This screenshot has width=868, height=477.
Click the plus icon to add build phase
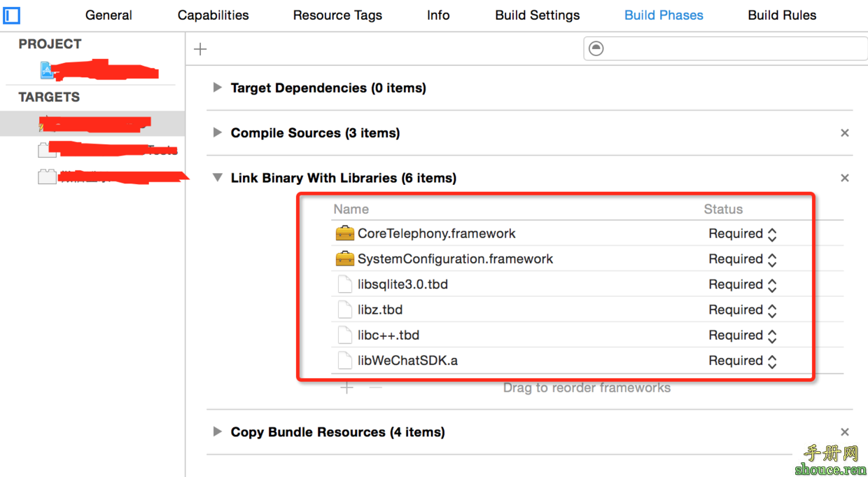(x=200, y=49)
